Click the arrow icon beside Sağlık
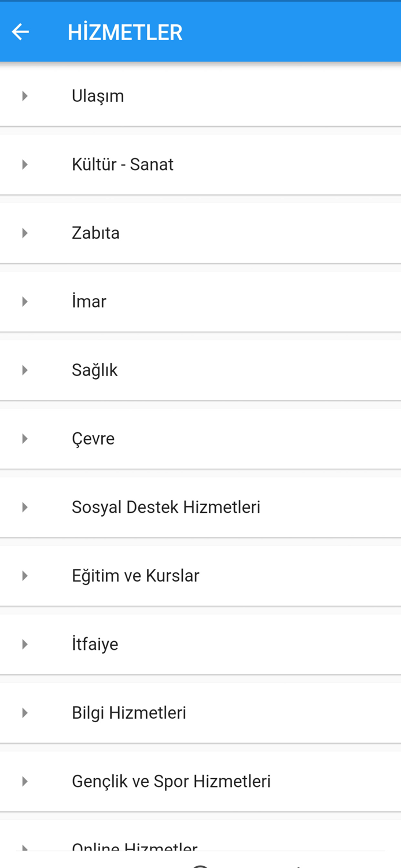The height and width of the screenshot is (868, 401). pyautogui.click(x=24, y=370)
